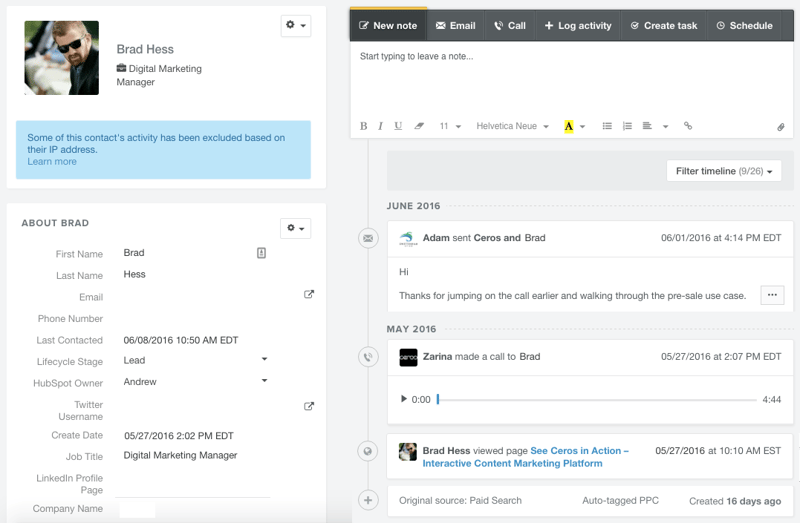800x523 pixels.
Task: Expand the Filter timeline dropdown
Action: pyautogui.click(x=724, y=171)
